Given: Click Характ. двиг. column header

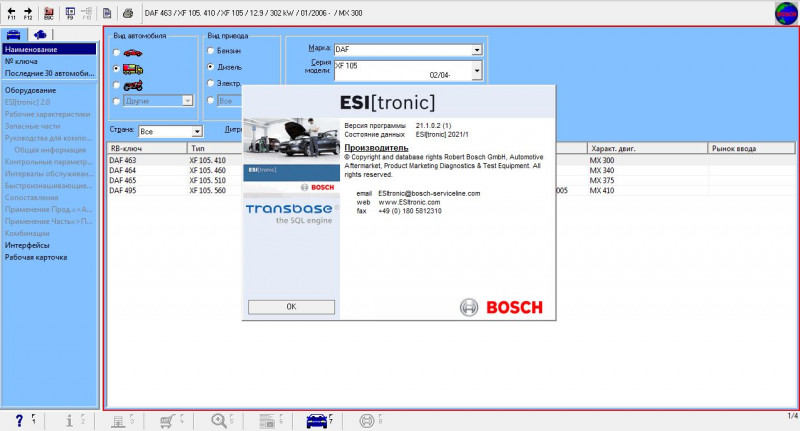Looking at the screenshot, I should [x=647, y=148].
